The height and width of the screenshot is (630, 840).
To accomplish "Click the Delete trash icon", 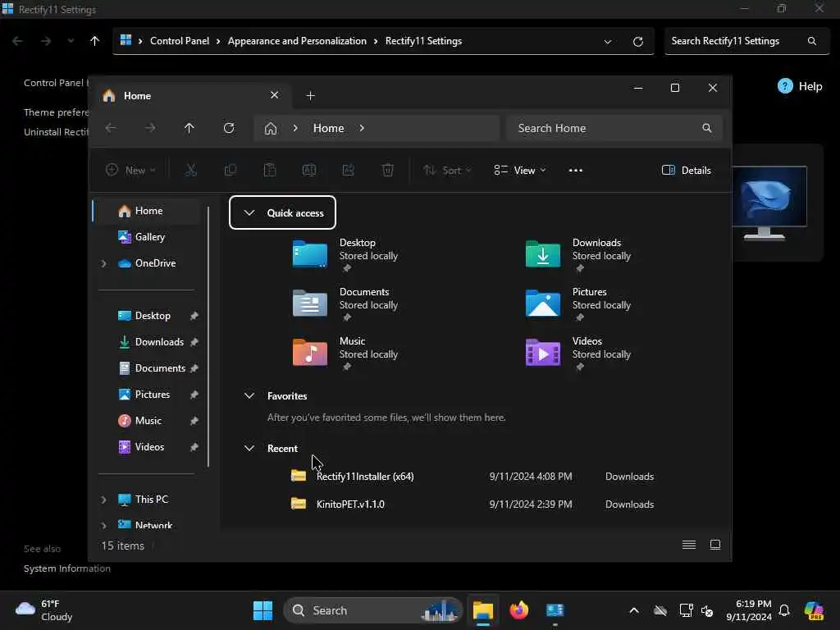I will 388,171.
